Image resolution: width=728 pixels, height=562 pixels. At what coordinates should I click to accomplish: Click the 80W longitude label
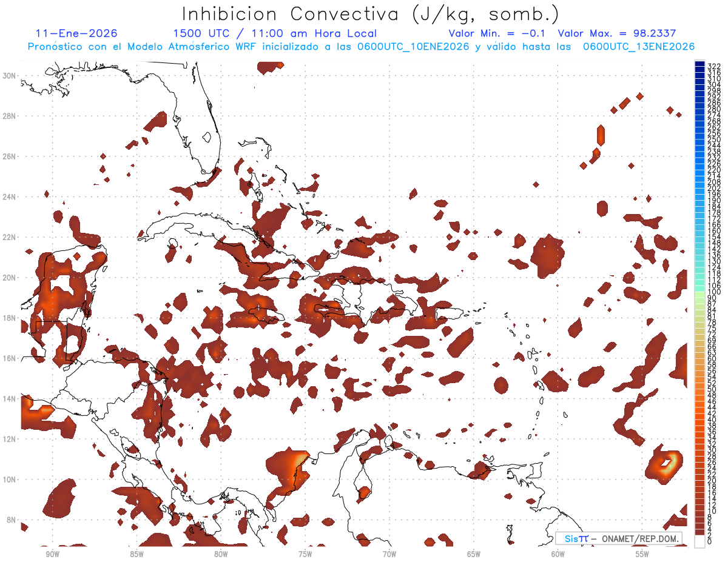pyautogui.click(x=221, y=554)
